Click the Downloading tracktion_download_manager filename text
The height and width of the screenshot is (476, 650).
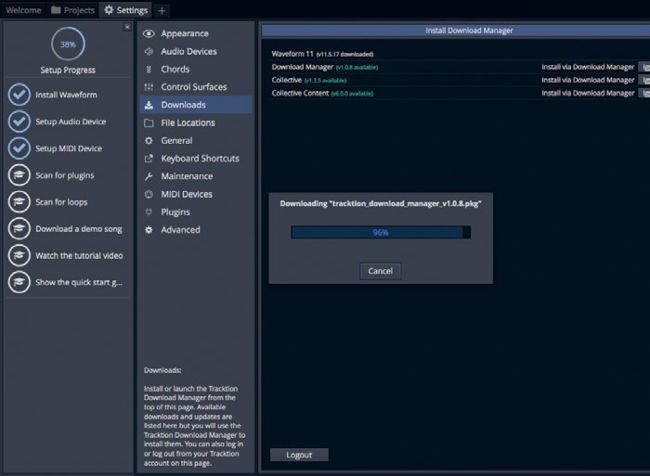381,204
